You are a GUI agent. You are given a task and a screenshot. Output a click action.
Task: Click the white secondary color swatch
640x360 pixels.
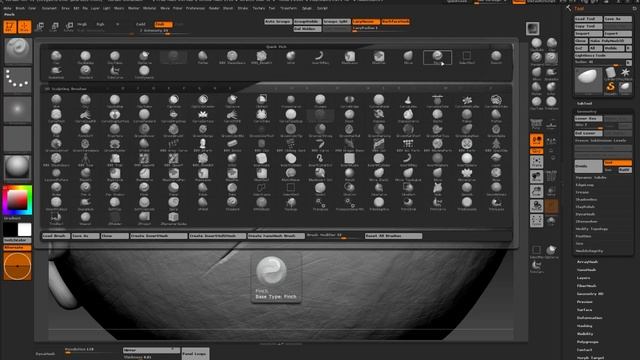[x=24, y=230]
